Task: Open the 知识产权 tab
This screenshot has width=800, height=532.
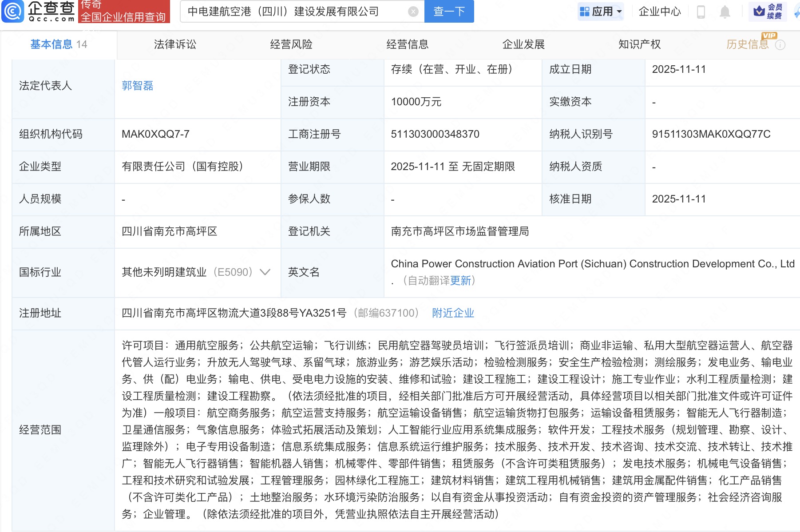Action: (x=639, y=44)
